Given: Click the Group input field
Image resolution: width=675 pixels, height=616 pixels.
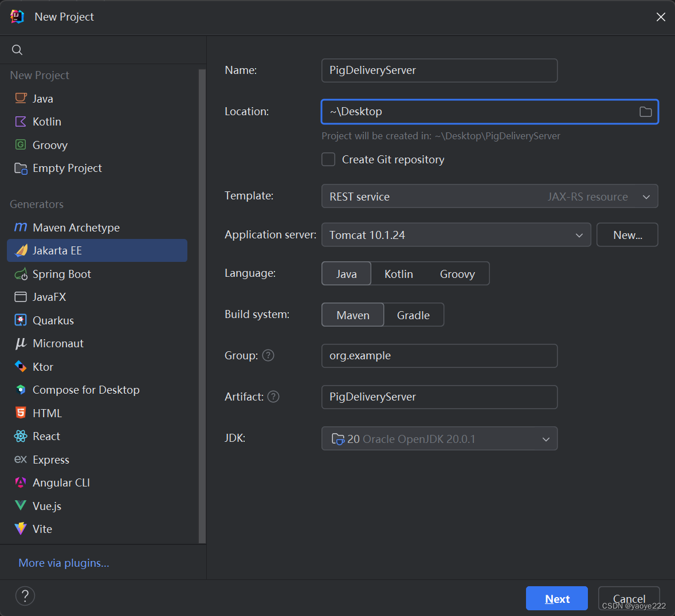Looking at the screenshot, I should tap(439, 356).
